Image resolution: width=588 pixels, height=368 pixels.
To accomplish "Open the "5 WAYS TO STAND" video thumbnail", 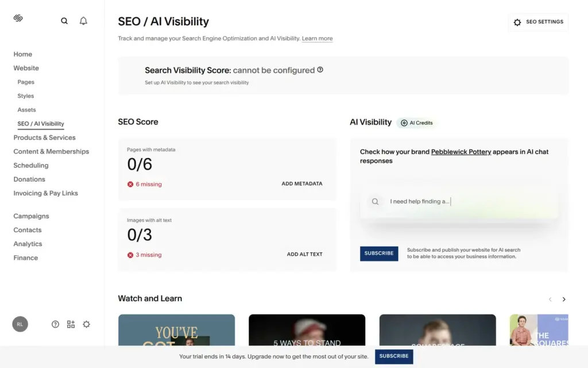I will coord(307,329).
